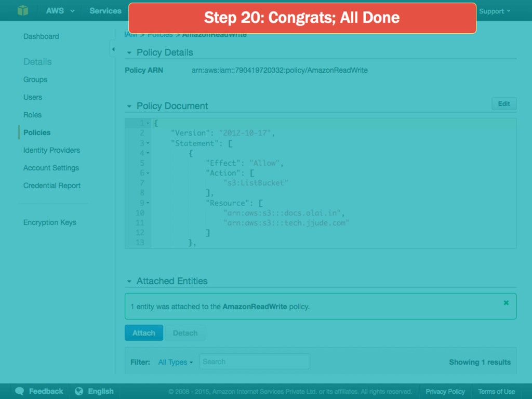Screen dimensions: 532x399
Task: Fold Resource block at line 9
Action: [148, 203]
